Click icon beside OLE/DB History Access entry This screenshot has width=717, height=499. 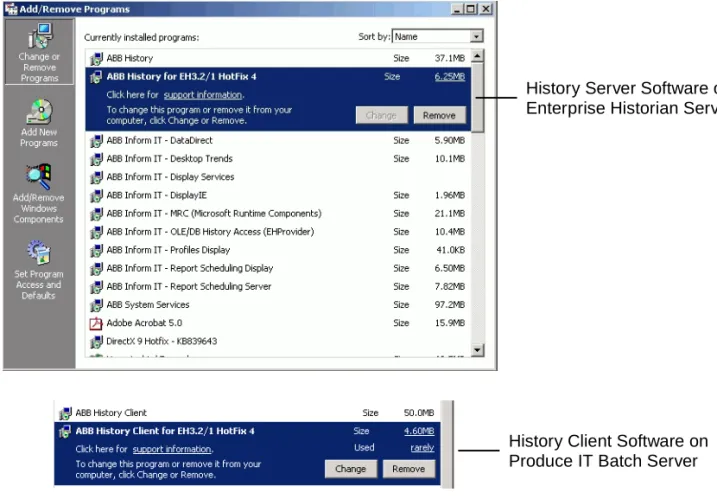[x=96, y=232]
